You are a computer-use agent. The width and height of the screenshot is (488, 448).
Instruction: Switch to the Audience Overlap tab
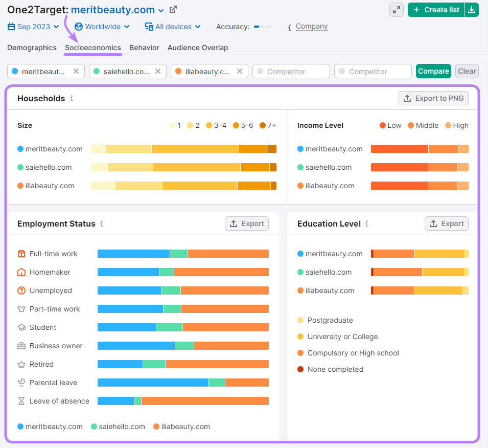point(198,48)
